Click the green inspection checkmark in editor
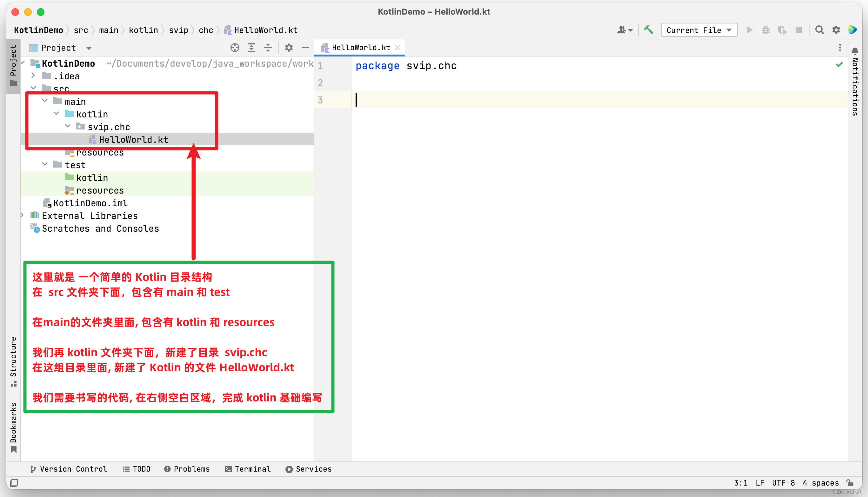 tap(839, 64)
